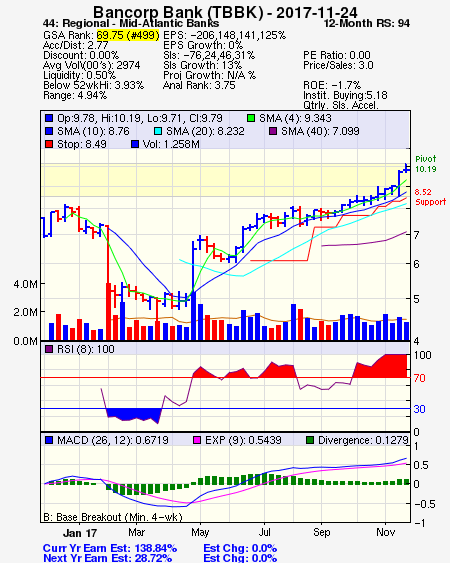Click the green SMA (4) legend swatch

tap(251, 118)
